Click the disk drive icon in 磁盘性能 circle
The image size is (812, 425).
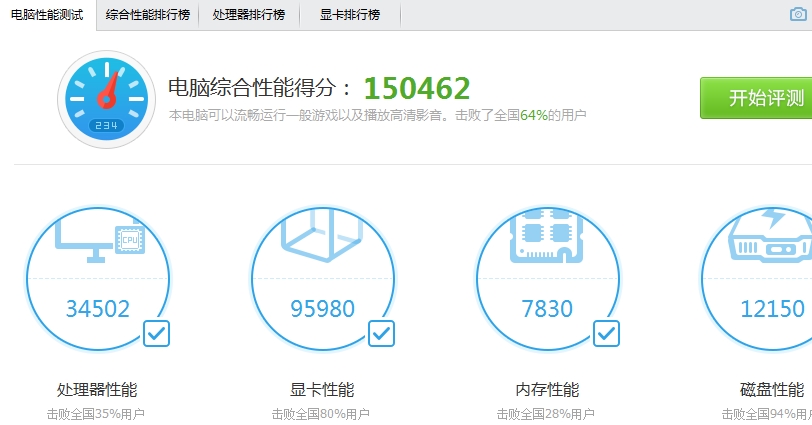[771, 236]
